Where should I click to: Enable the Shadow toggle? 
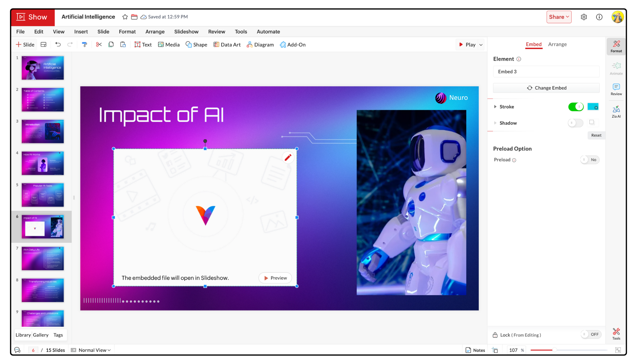(x=575, y=123)
